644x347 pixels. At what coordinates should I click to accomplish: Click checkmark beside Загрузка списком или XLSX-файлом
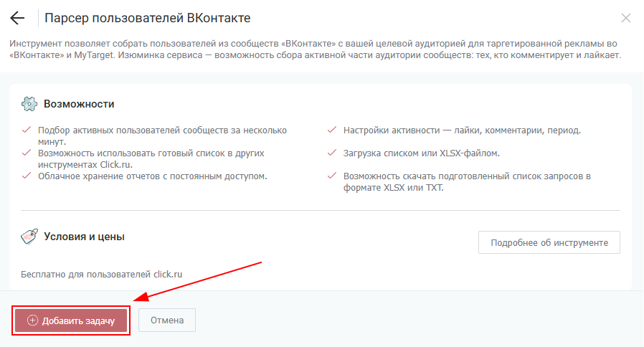tap(331, 153)
